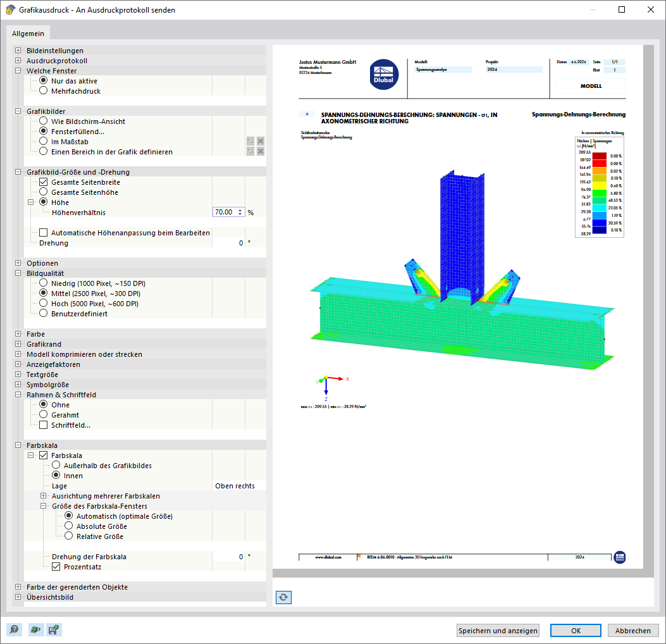Expand the 'Textgröße' section
The width and height of the screenshot is (666, 644).
click(x=18, y=375)
